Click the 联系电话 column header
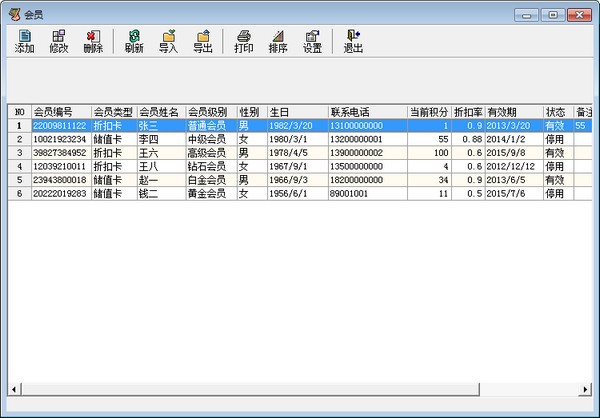 click(366, 112)
